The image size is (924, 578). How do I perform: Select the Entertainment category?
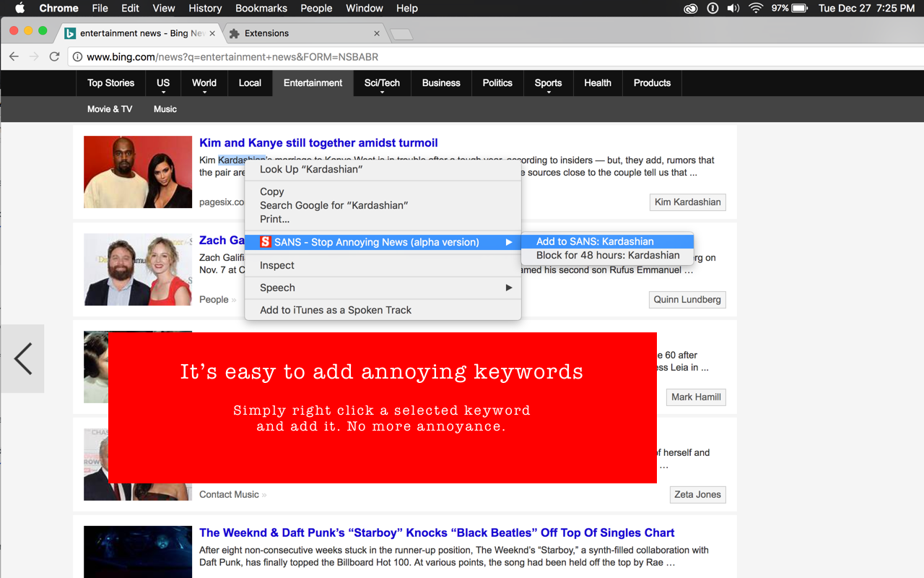pyautogui.click(x=313, y=83)
